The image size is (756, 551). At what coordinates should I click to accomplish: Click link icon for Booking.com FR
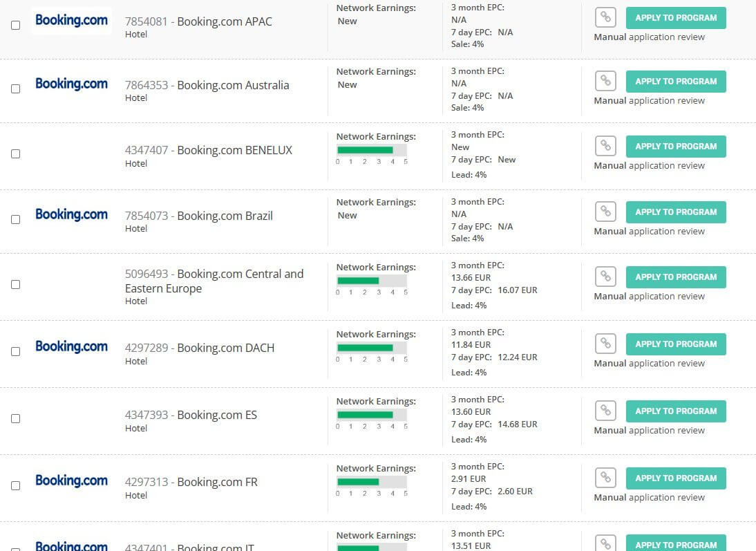pyautogui.click(x=605, y=478)
